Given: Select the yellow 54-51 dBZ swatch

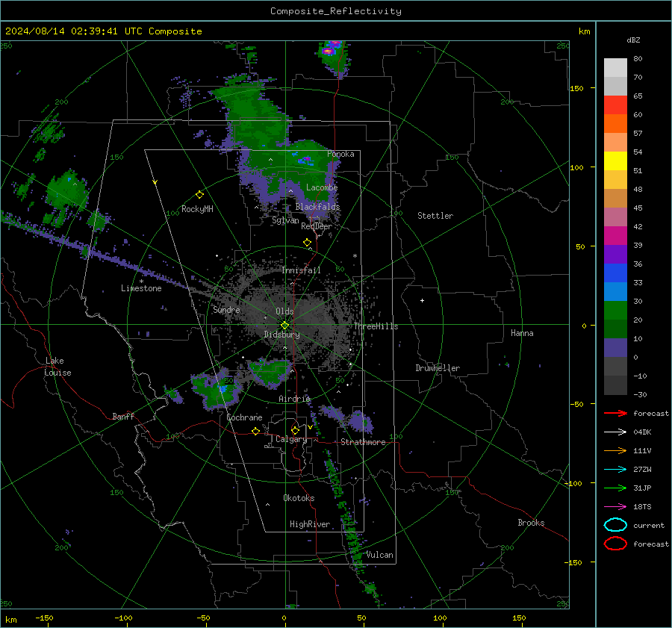Looking at the screenshot, I should coord(615,161).
